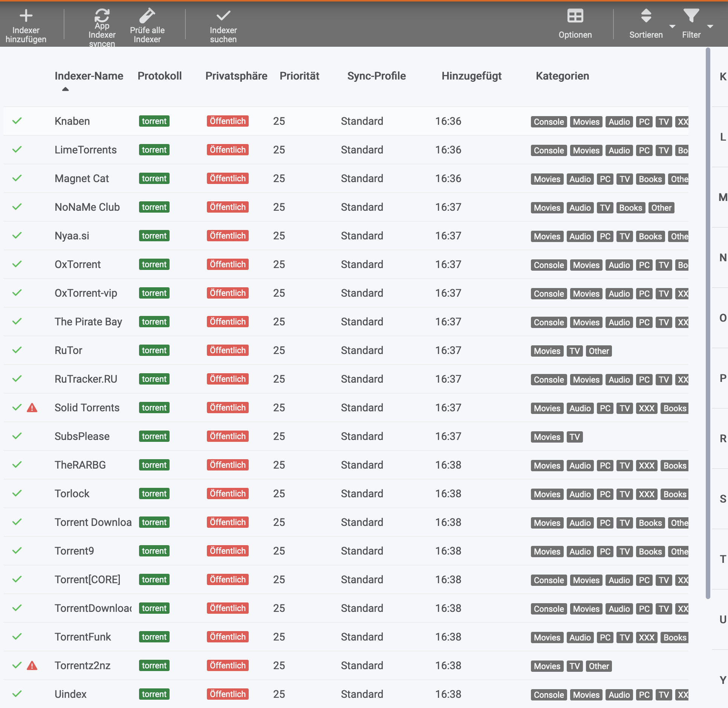Click Books category tag in Nyaa.si row
728x708 pixels.
650,236
